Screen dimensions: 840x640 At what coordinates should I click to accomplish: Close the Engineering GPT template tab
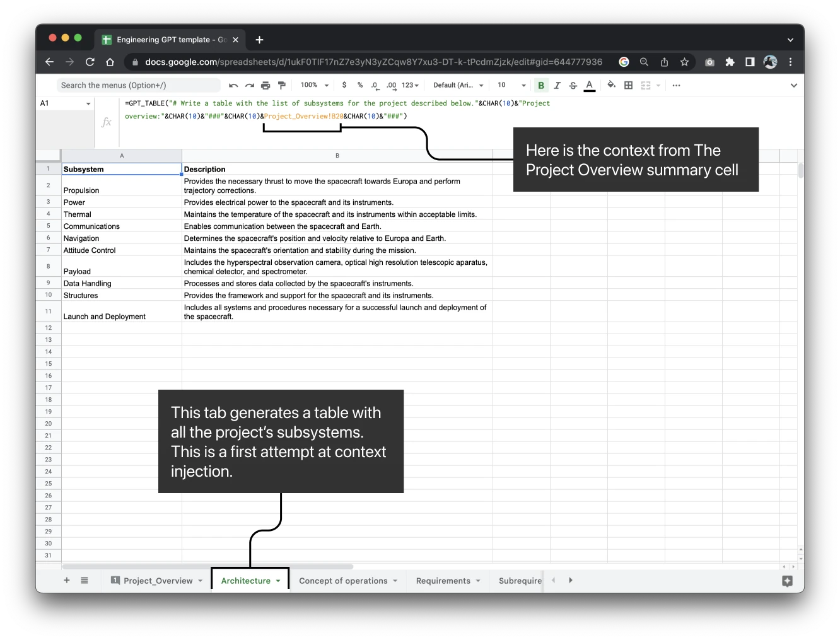235,40
